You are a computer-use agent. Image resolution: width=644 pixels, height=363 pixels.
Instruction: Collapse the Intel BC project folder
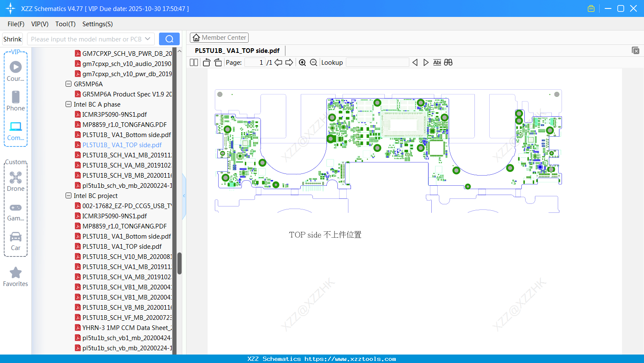coord(69,195)
